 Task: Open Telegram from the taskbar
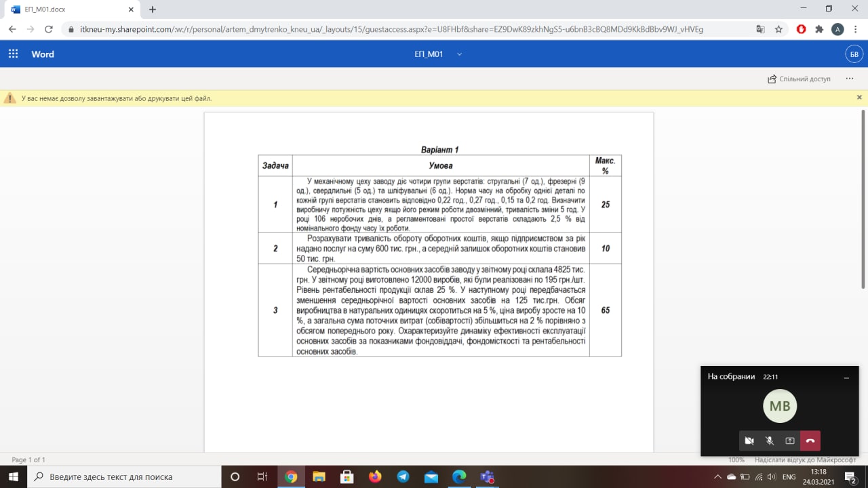click(x=403, y=476)
